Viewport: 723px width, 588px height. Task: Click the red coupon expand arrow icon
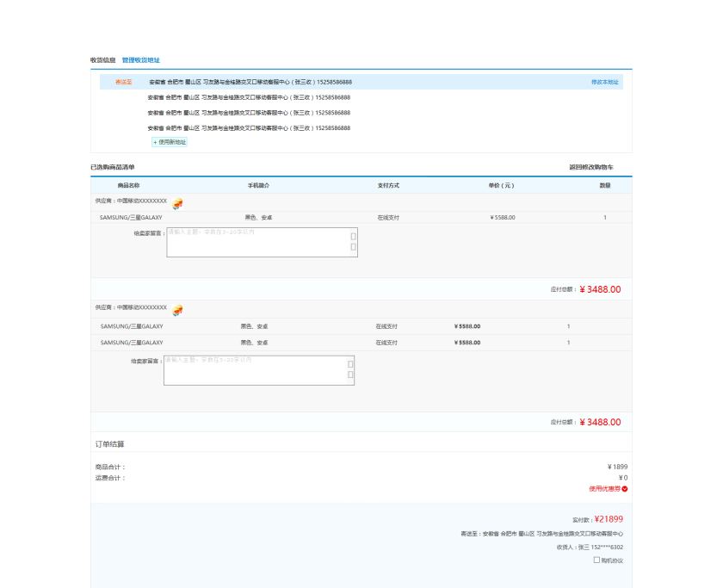625,489
